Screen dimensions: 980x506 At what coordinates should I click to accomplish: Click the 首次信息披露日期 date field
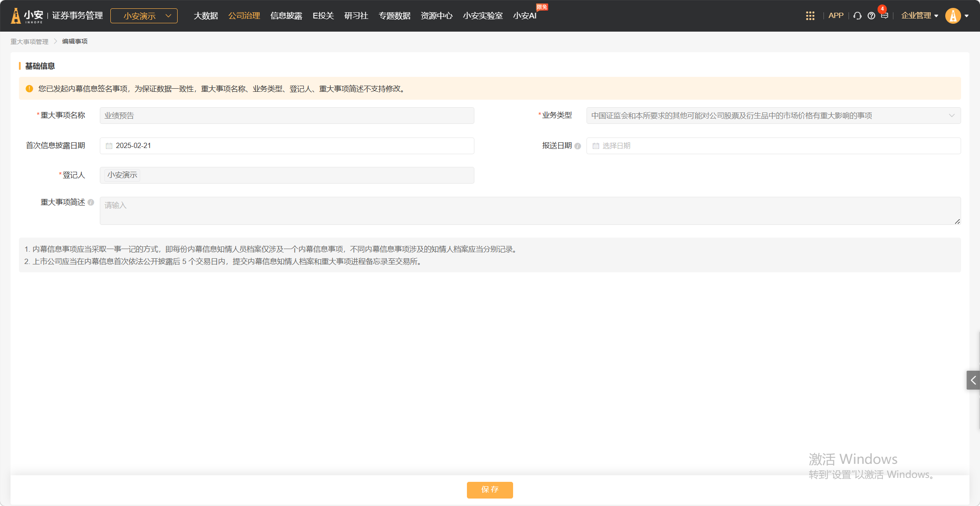pyautogui.click(x=287, y=146)
